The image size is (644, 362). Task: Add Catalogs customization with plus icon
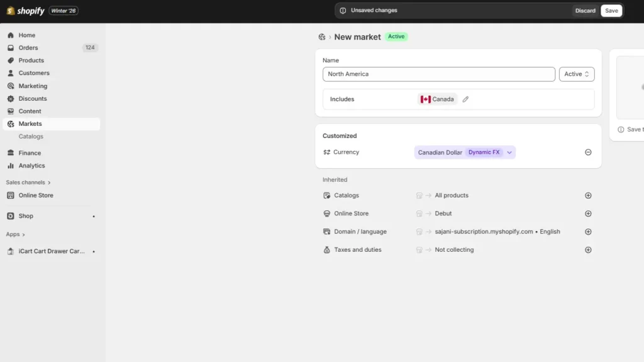(588, 195)
